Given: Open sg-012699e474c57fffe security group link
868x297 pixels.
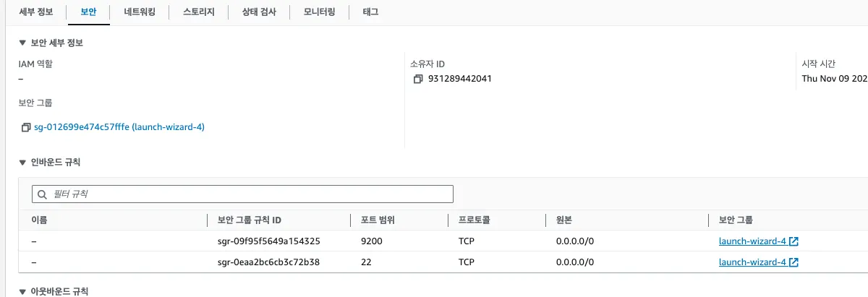Looking at the screenshot, I should [119, 127].
